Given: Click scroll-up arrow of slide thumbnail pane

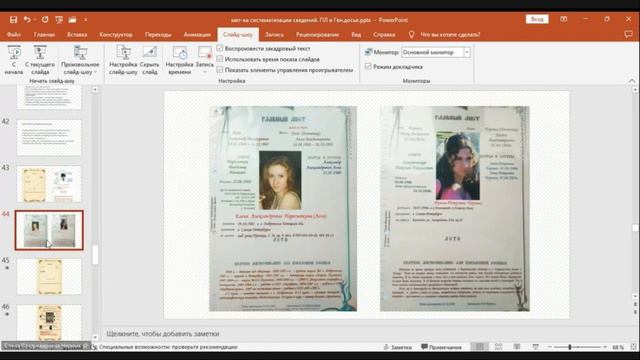Looking at the screenshot, I should coord(95,89).
